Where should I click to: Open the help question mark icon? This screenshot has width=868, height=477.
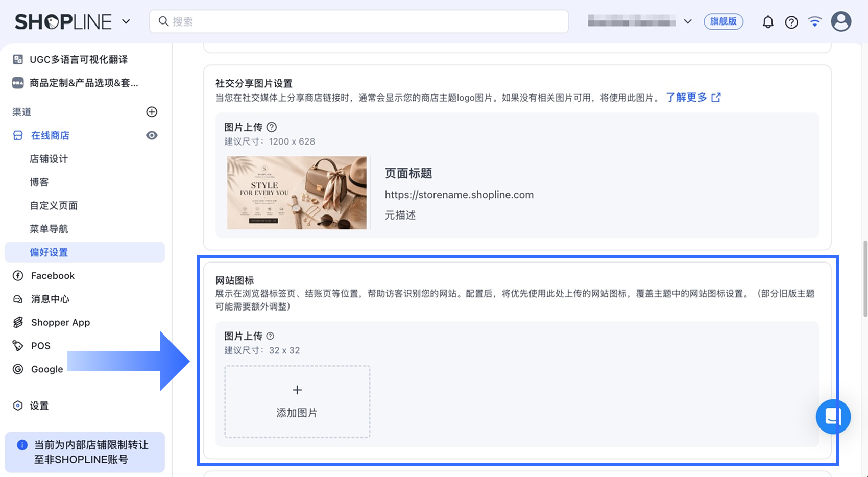coord(791,22)
